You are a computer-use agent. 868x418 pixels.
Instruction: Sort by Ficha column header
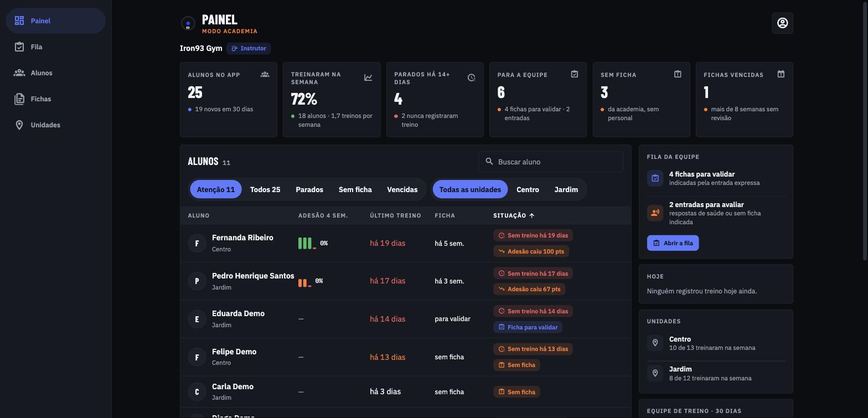[x=445, y=215]
